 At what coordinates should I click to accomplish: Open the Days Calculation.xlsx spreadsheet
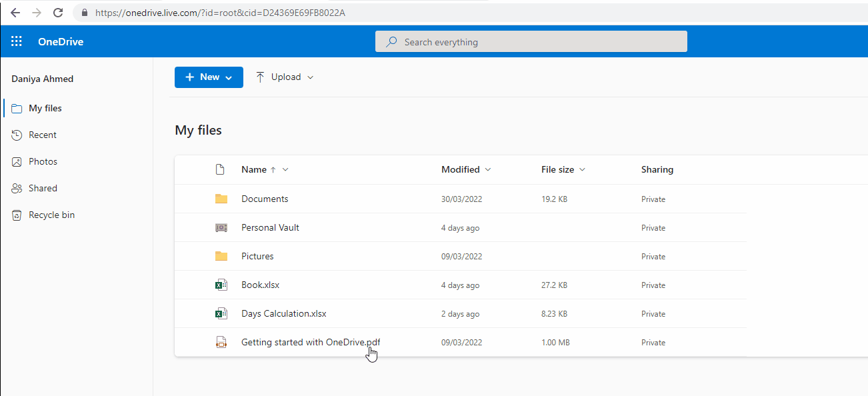click(283, 313)
